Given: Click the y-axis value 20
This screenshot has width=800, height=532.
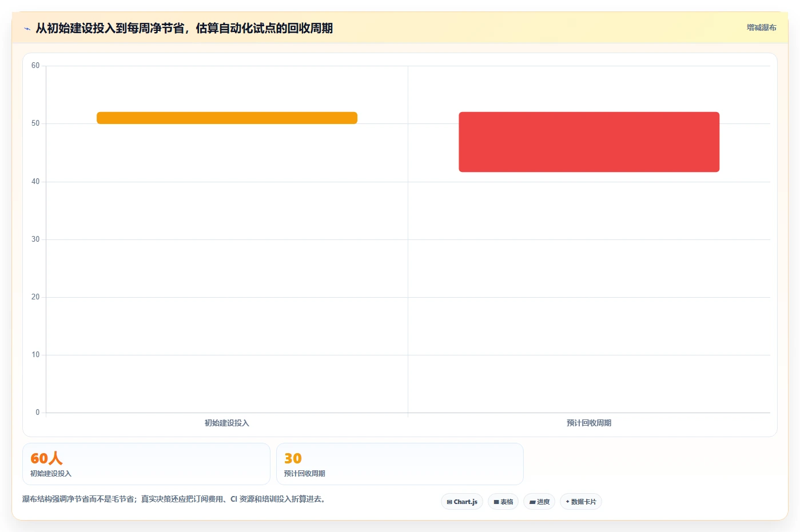Looking at the screenshot, I should tap(35, 297).
